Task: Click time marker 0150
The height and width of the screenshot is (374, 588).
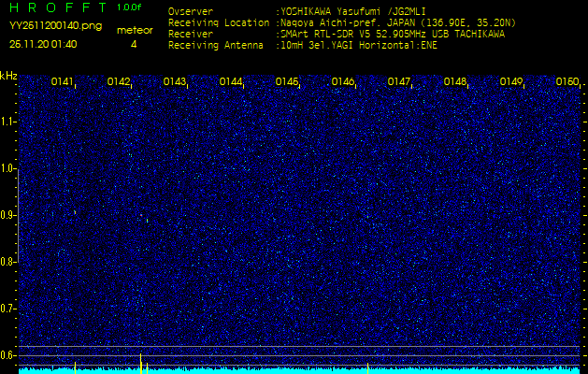Action: [x=567, y=81]
